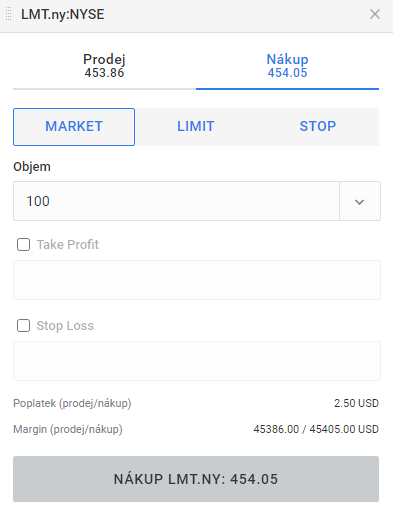This screenshot has height=521, width=393.
Task: Switch to the Prodej sell tab
Action: (x=104, y=66)
